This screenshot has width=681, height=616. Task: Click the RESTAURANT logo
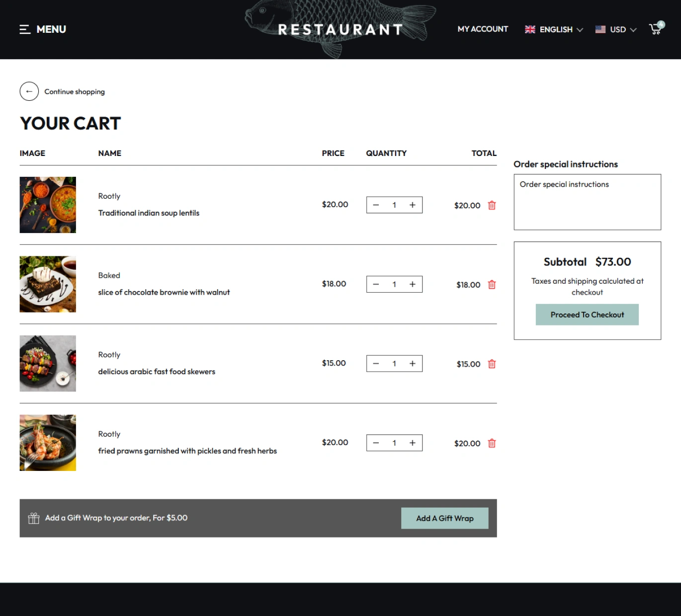pos(340,29)
